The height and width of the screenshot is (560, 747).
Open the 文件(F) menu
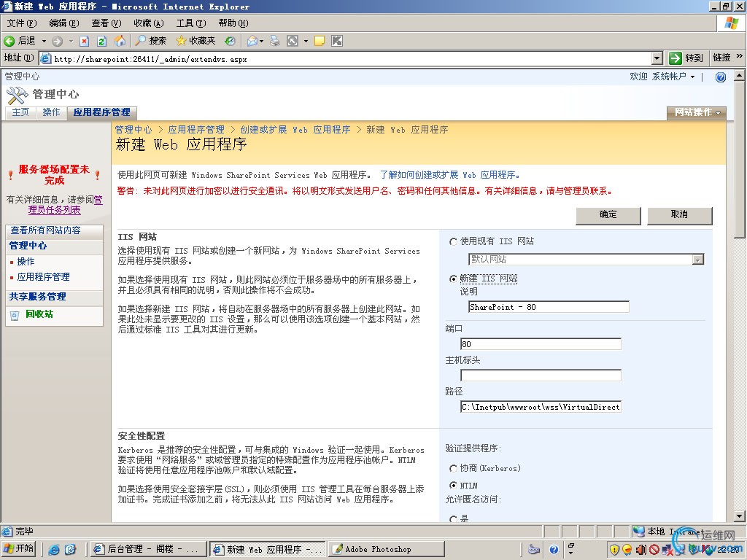22,23
